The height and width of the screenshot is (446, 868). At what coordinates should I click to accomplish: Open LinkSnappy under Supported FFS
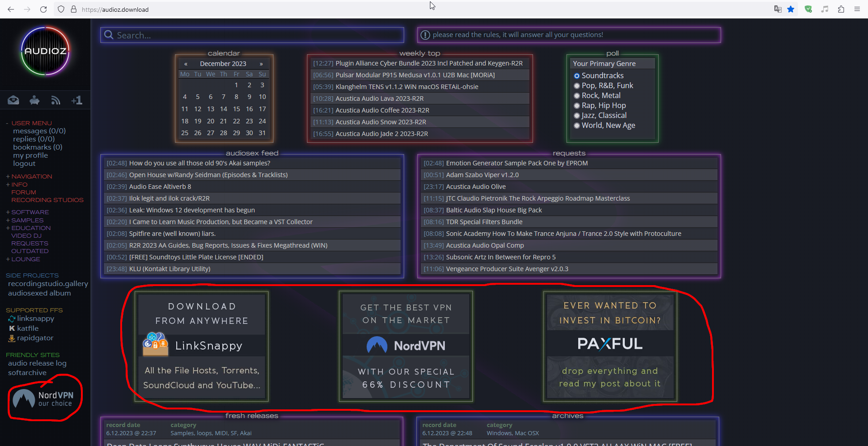(x=35, y=318)
